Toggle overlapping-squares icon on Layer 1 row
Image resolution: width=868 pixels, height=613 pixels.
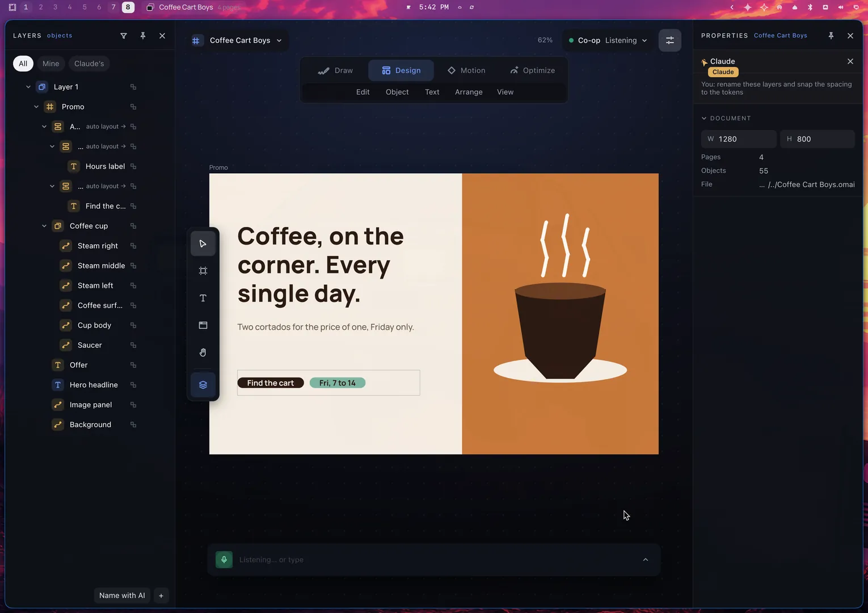tap(133, 87)
